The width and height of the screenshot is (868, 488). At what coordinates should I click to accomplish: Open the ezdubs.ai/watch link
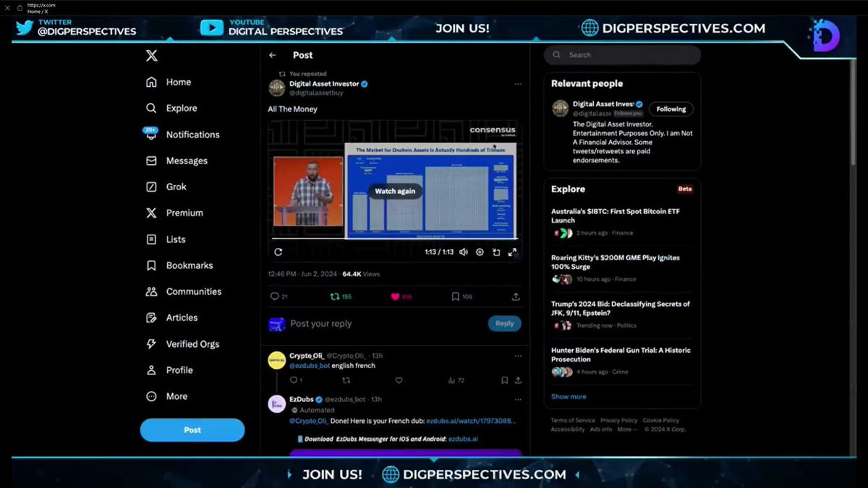click(x=471, y=420)
